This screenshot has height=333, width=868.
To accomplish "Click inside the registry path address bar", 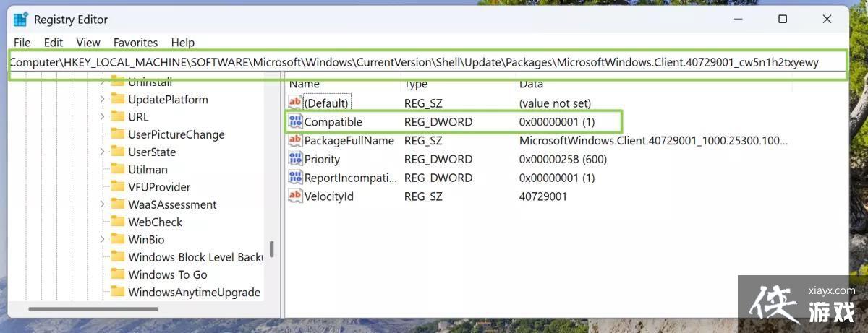I will point(426,62).
